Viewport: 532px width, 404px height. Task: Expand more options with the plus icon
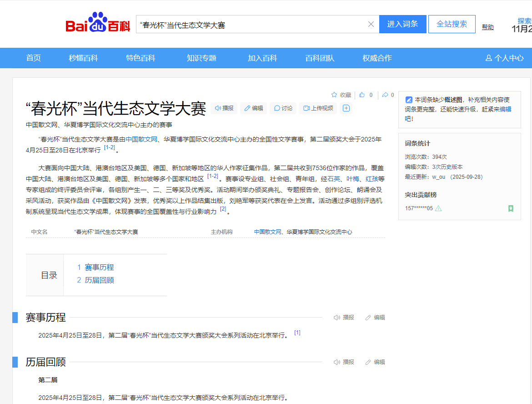coord(346,108)
